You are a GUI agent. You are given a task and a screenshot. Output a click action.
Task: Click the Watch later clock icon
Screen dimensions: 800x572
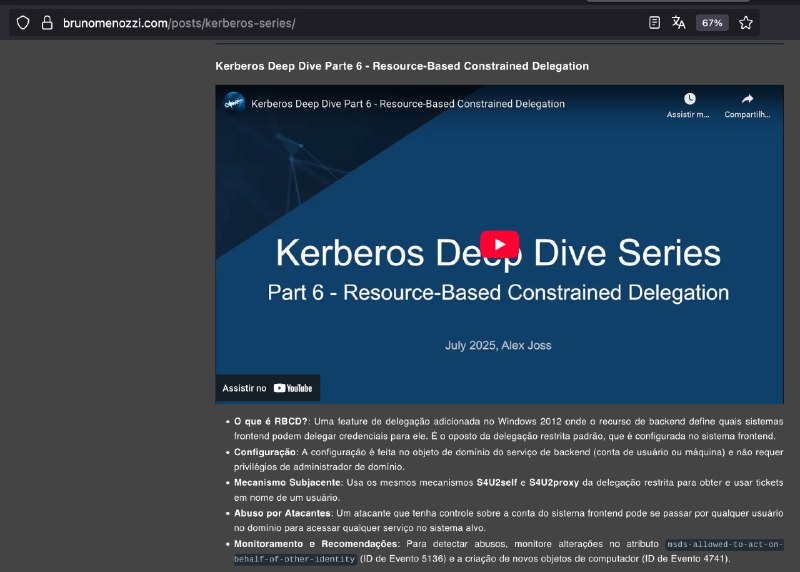click(689, 99)
